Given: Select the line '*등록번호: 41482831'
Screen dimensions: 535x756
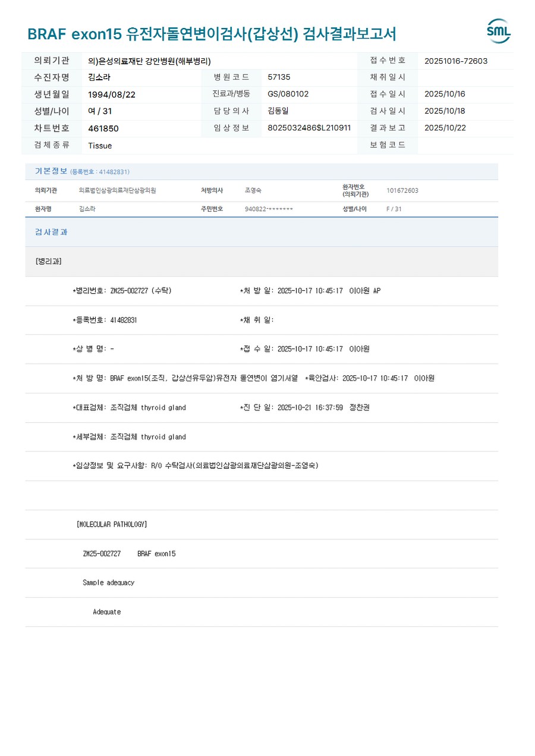Looking at the screenshot, I should [x=105, y=320].
